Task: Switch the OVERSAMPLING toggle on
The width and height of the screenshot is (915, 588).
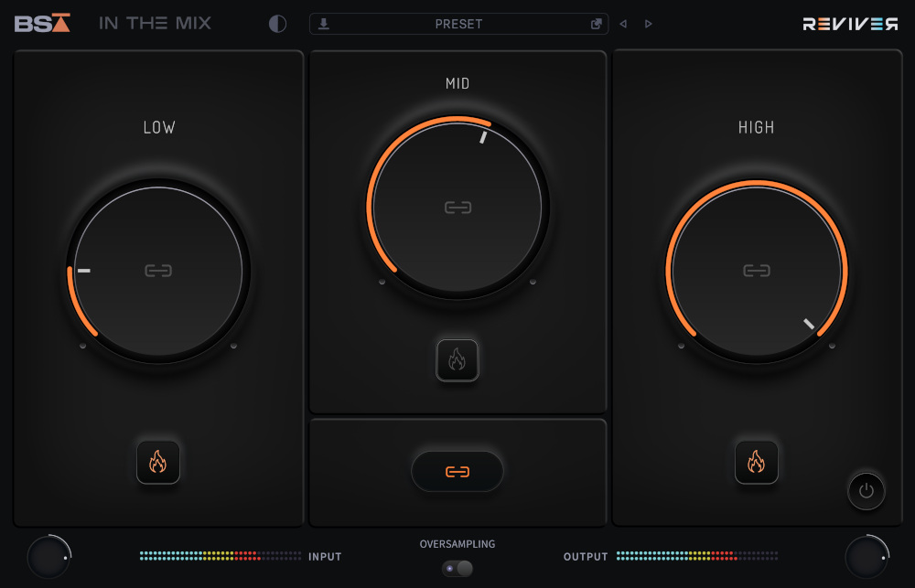Action: tap(457, 569)
